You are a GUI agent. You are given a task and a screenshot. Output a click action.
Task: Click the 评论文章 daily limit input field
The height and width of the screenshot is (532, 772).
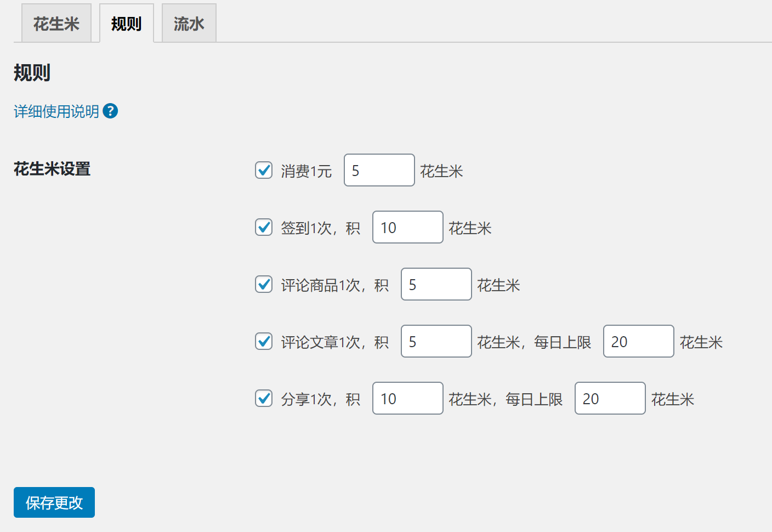[638, 342]
